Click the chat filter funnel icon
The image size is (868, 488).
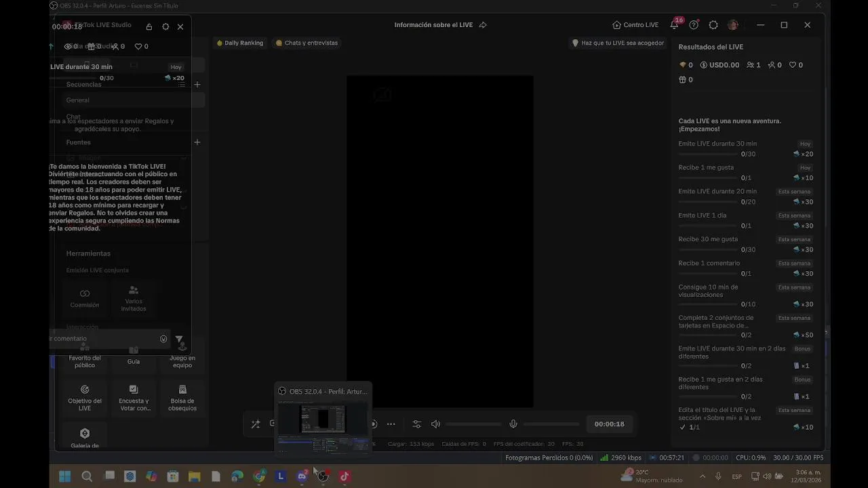(179, 339)
